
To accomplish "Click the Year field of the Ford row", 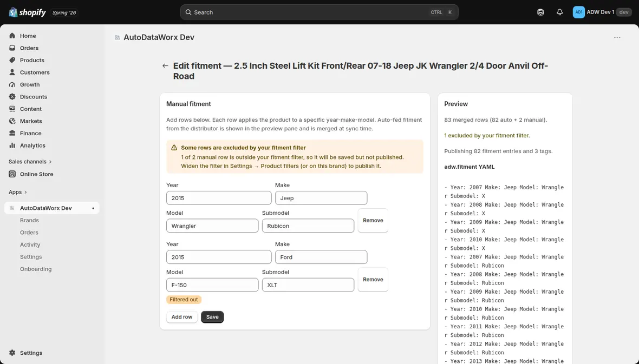I will pos(219,257).
